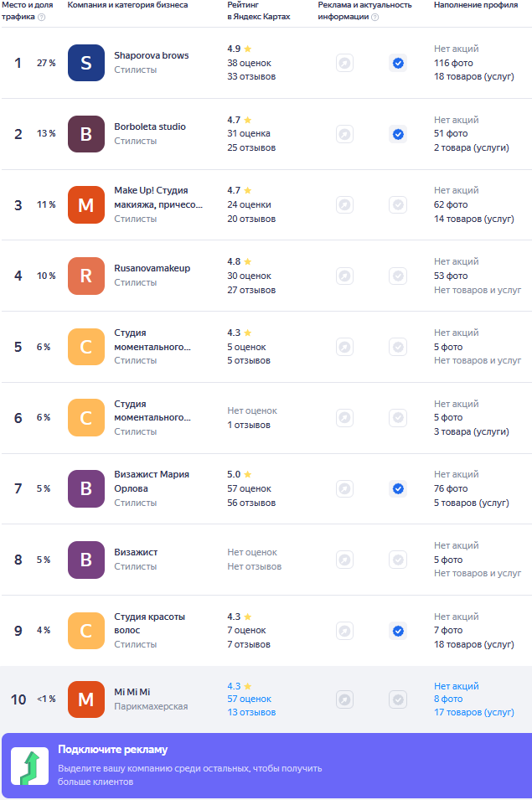Click the 4.3 rating link for Mi Mi Mi
The height and width of the screenshot is (800, 532).
(x=240, y=686)
